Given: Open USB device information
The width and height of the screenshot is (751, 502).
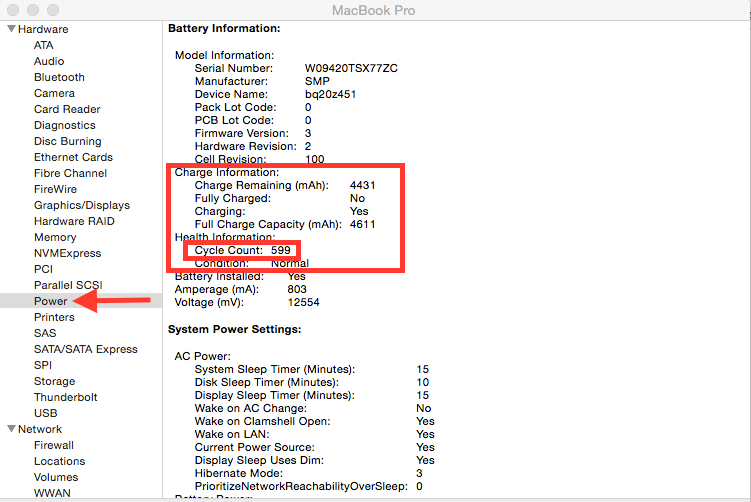Looking at the screenshot, I should click(x=46, y=413).
